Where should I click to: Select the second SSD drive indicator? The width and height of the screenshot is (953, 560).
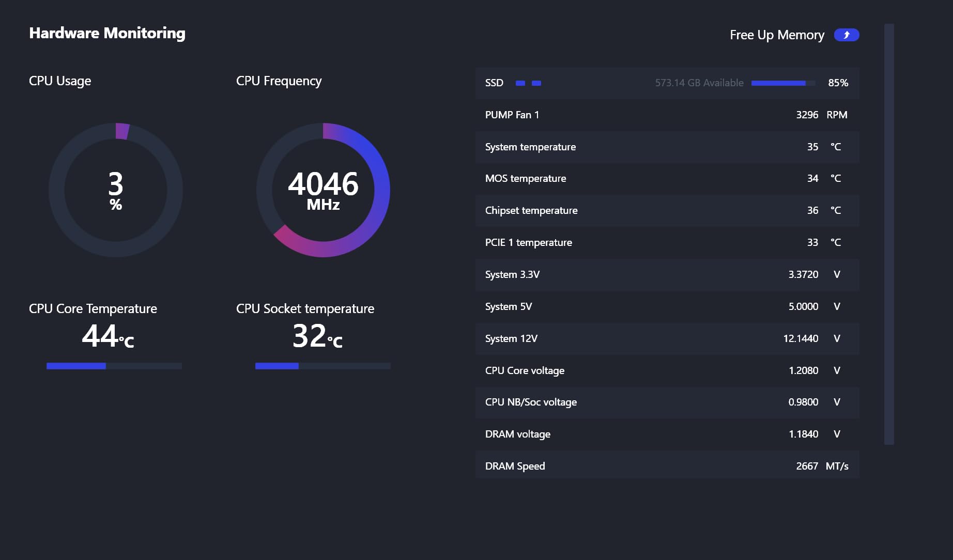(x=536, y=83)
